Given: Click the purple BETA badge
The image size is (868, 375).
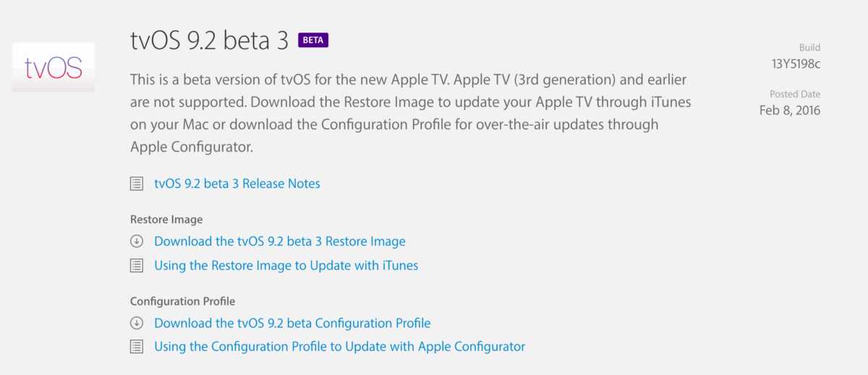Looking at the screenshot, I should (312, 40).
